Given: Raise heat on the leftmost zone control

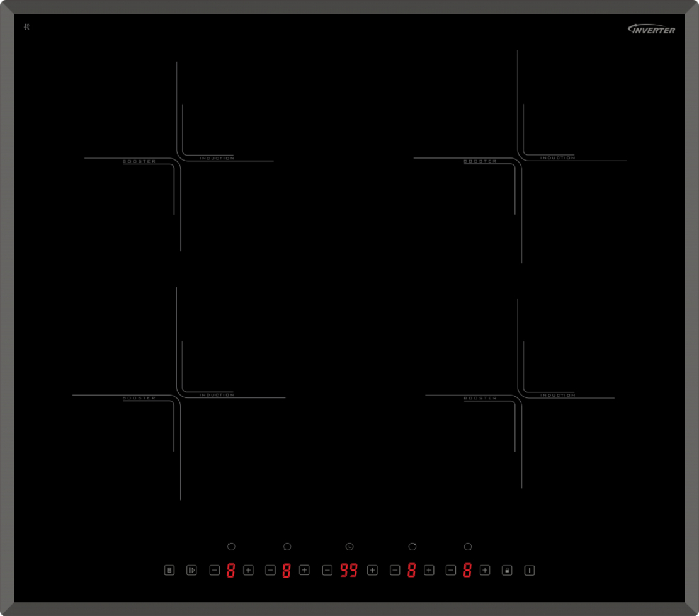Looking at the screenshot, I should click(x=248, y=570).
